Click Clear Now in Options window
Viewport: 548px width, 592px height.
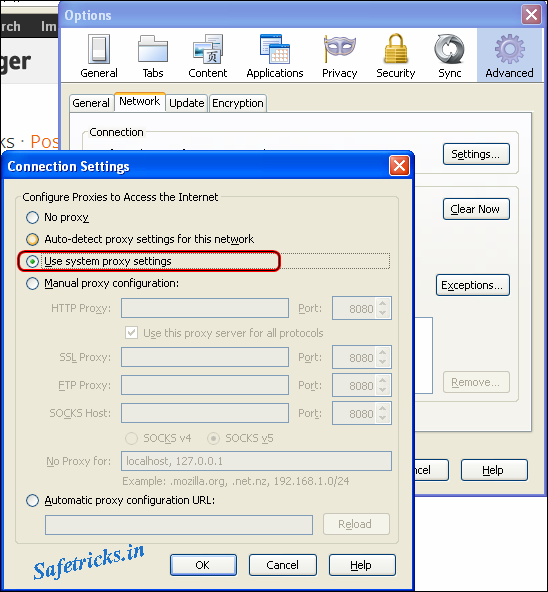[x=476, y=209]
